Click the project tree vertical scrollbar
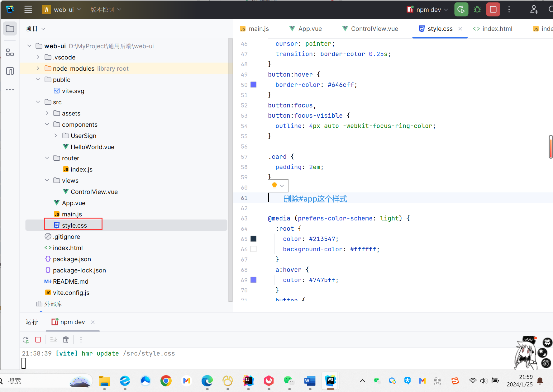The width and height of the screenshot is (553, 392). 230,170
